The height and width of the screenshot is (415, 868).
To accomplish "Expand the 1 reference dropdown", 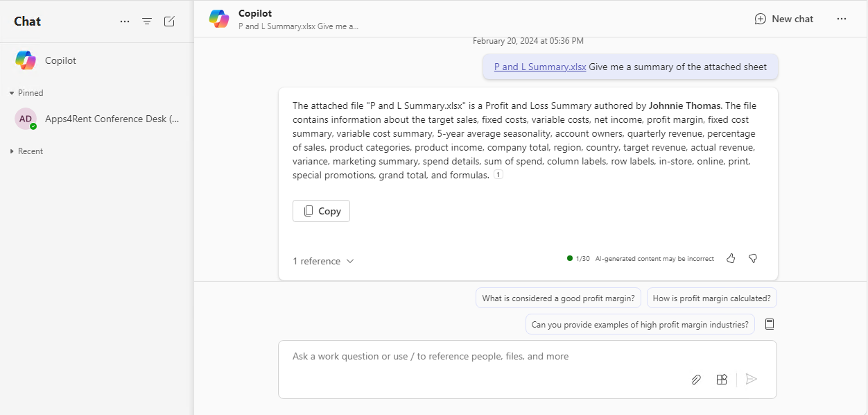I will point(324,261).
